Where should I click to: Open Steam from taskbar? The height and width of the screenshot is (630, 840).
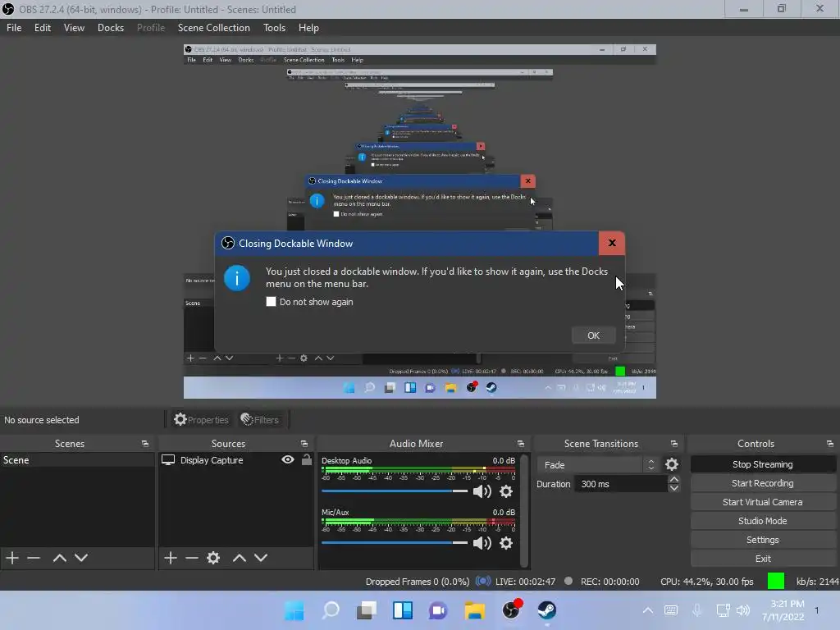click(547, 610)
